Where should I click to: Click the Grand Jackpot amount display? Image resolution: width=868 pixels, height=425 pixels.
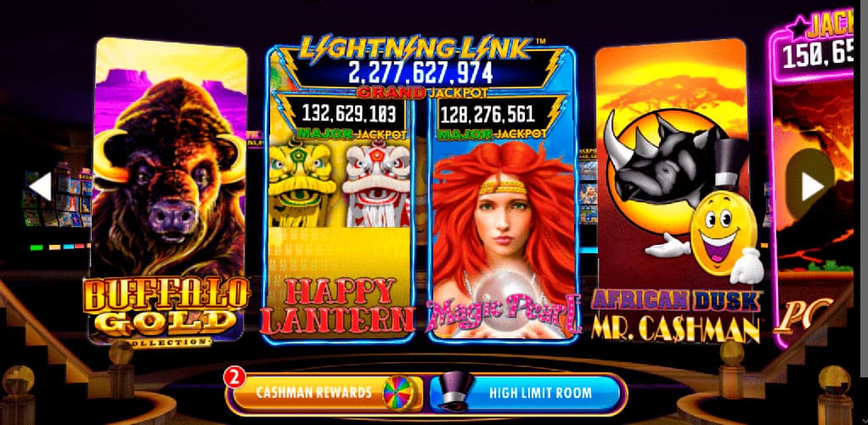pyautogui.click(x=420, y=72)
